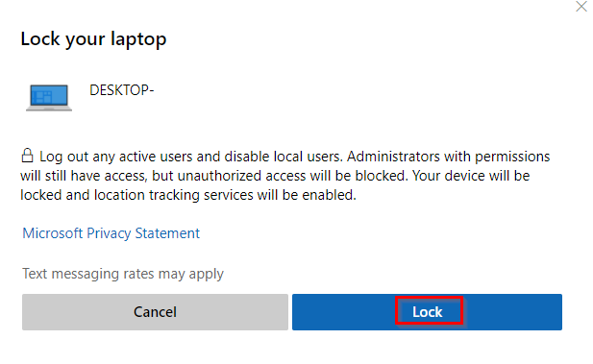Cancel locking the laptop
Image resolution: width=593 pixels, height=364 pixels.
pos(155,312)
